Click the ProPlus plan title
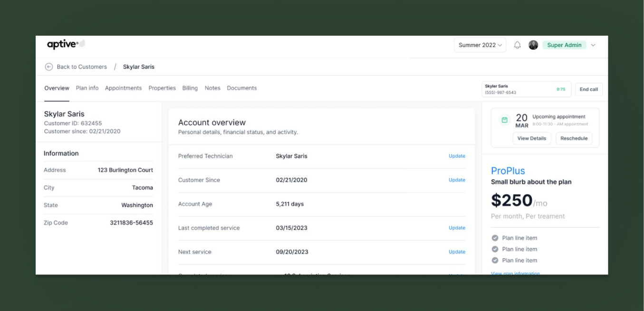This screenshot has width=644, height=311. point(508,171)
